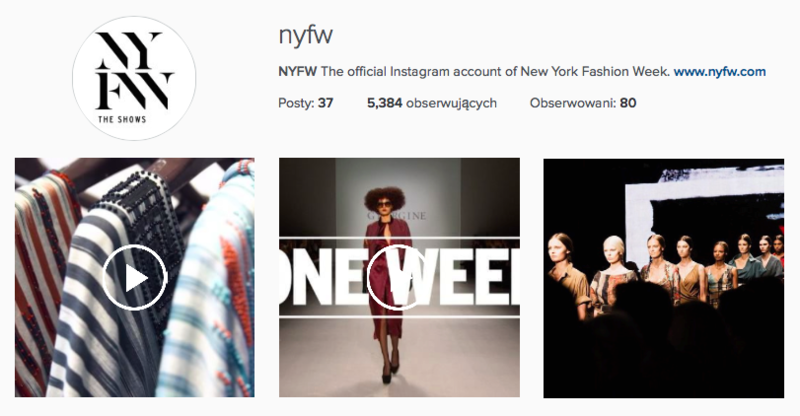
Task: Click the model's afro hair on the runway
Action: coord(384,197)
